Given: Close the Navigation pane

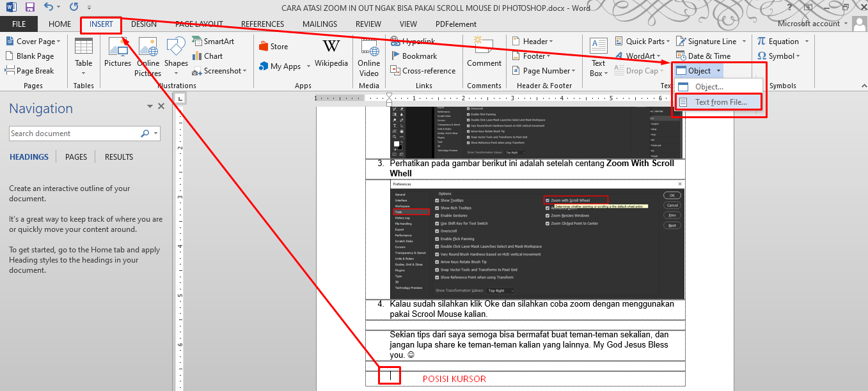Looking at the screenshot, I should (161, 106).
